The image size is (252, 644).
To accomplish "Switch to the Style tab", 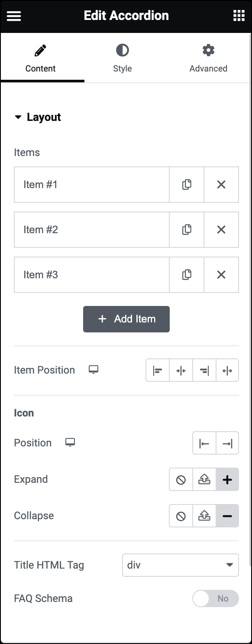I will [x=123, y=58].
